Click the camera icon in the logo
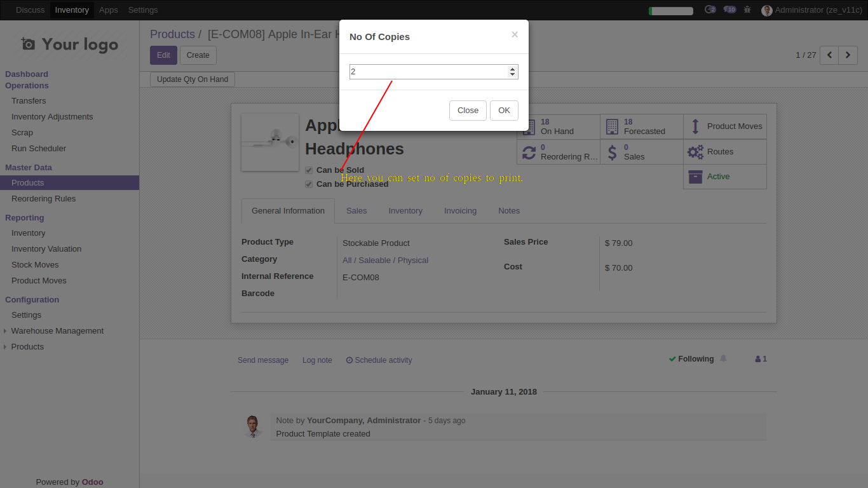This screenshot has width=868, height=488. pyautogui.click(x=28, y=44)
